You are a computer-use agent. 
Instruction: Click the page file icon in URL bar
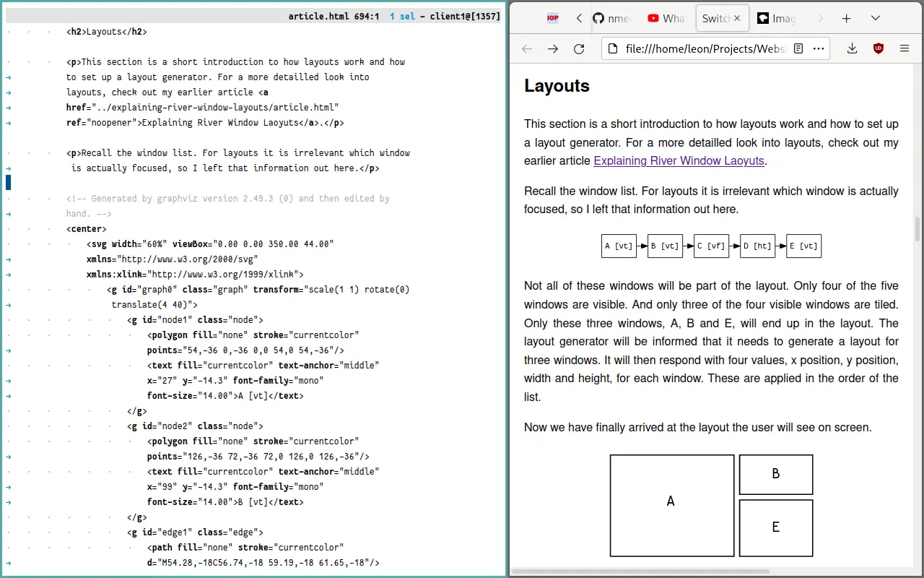pos(613,48)
